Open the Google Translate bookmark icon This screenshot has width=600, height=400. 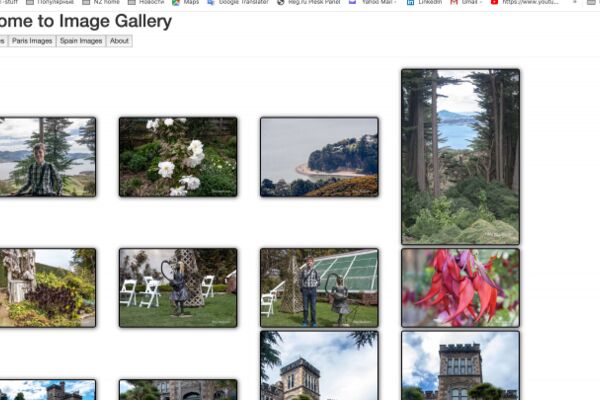point(211,2)
